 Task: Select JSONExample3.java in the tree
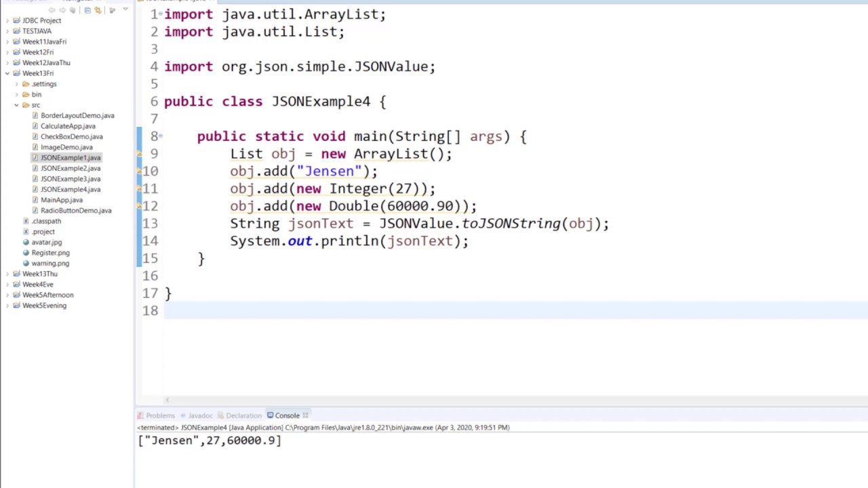click(71, 179)
